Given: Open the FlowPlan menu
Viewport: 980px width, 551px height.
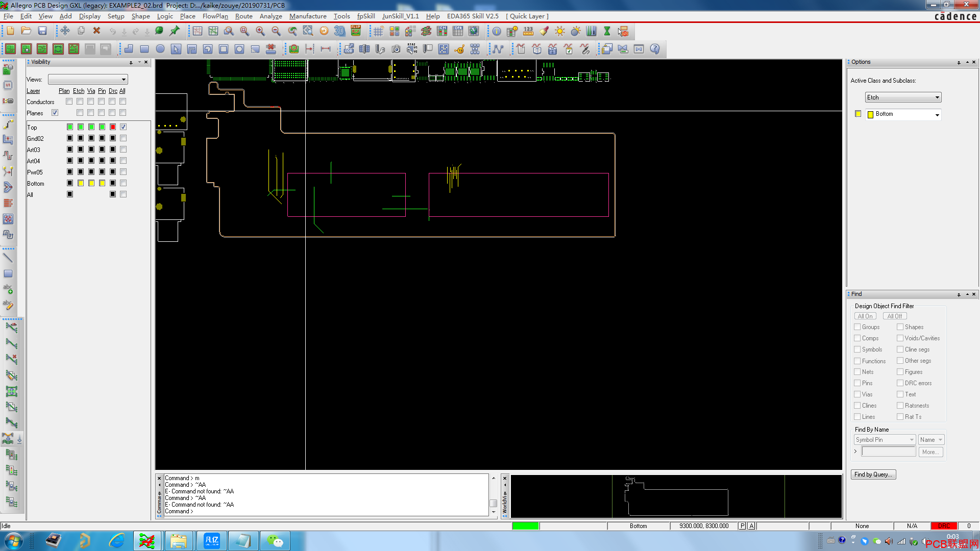Looking at the screenshot, I should (x=215, y=16).
